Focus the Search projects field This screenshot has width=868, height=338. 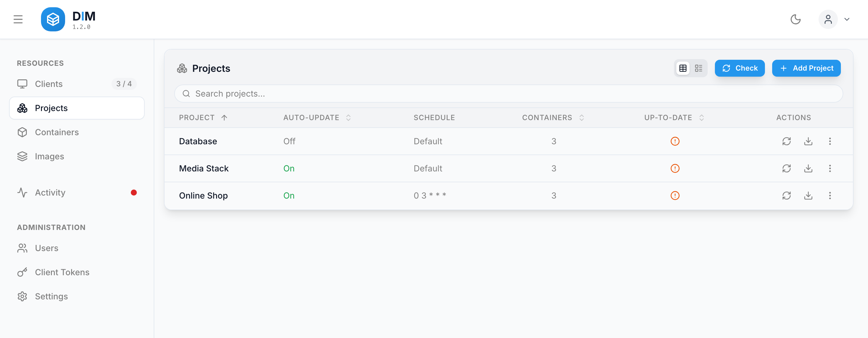[508, 94]
